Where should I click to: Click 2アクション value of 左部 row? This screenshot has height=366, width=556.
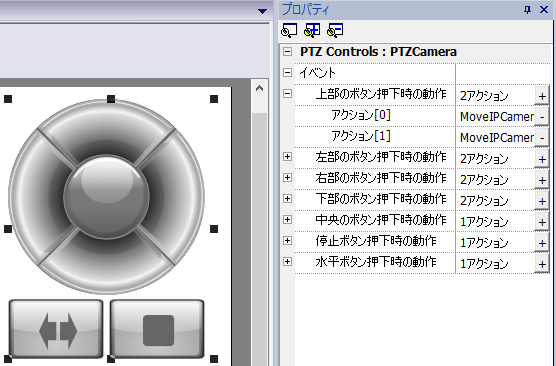click(x=484, y=159)
